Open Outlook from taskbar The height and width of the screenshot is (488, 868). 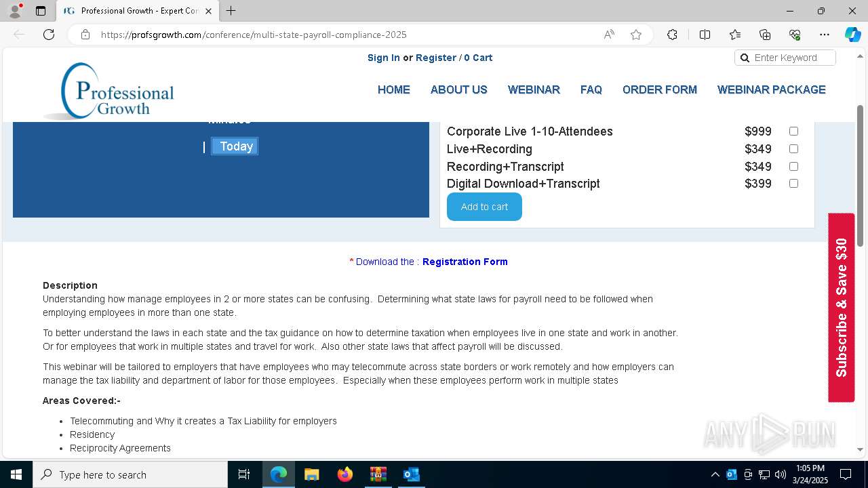click(x=412, y=474)
